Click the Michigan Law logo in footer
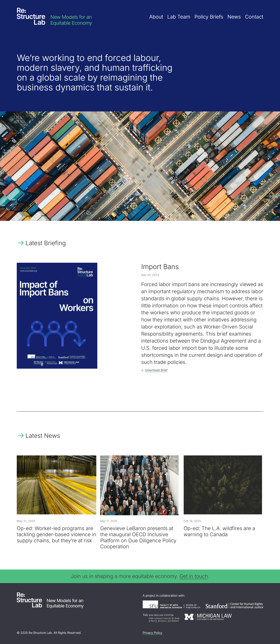 point(208,617)
